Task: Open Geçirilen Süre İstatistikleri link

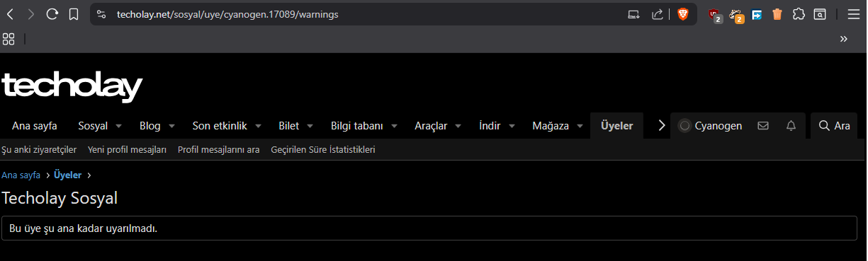Action: pyautogui.click(x=323, y=150)
